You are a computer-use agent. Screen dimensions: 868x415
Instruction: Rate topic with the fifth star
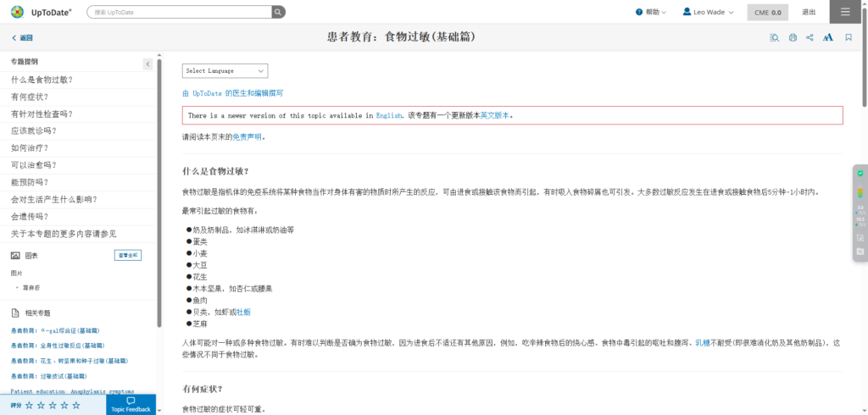point(76,406)
